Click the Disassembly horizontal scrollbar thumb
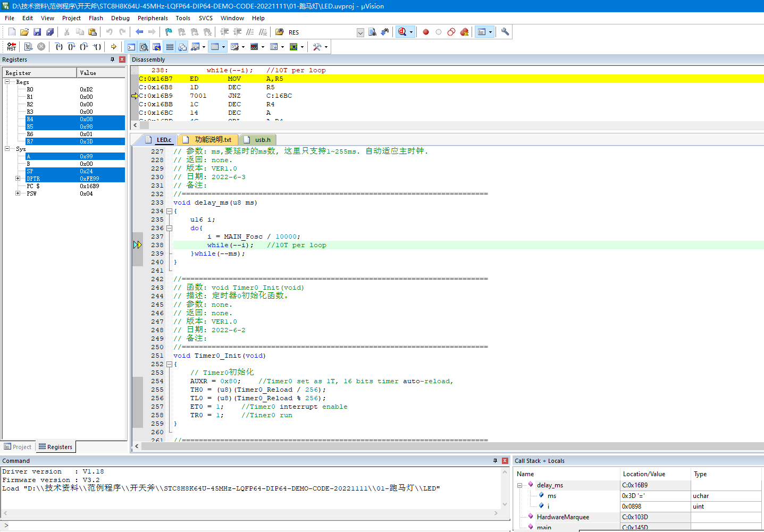 (144, 125)
